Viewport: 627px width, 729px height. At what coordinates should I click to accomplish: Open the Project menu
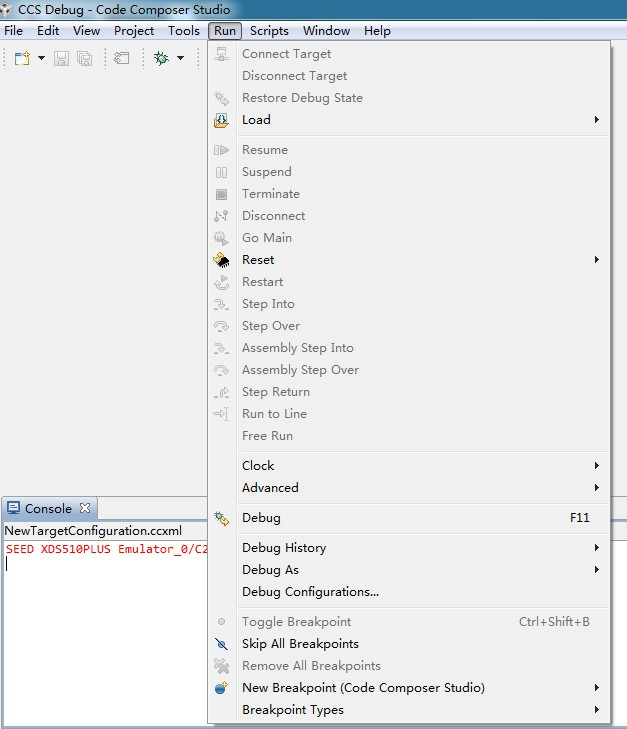point(134,31)
